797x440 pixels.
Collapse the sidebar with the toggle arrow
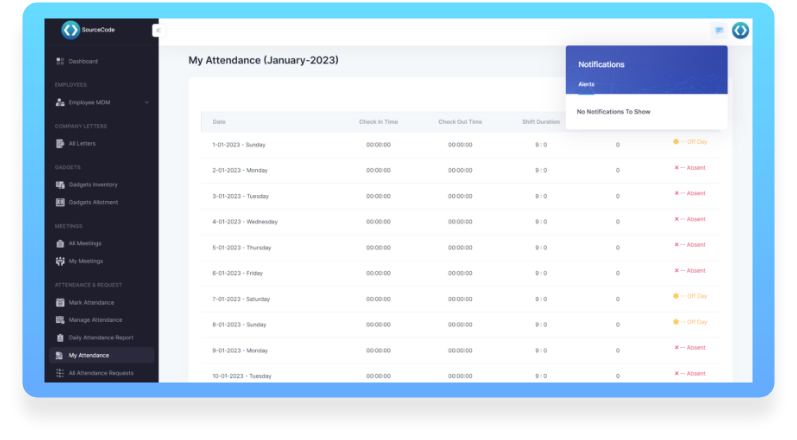(x=156, y=31)
